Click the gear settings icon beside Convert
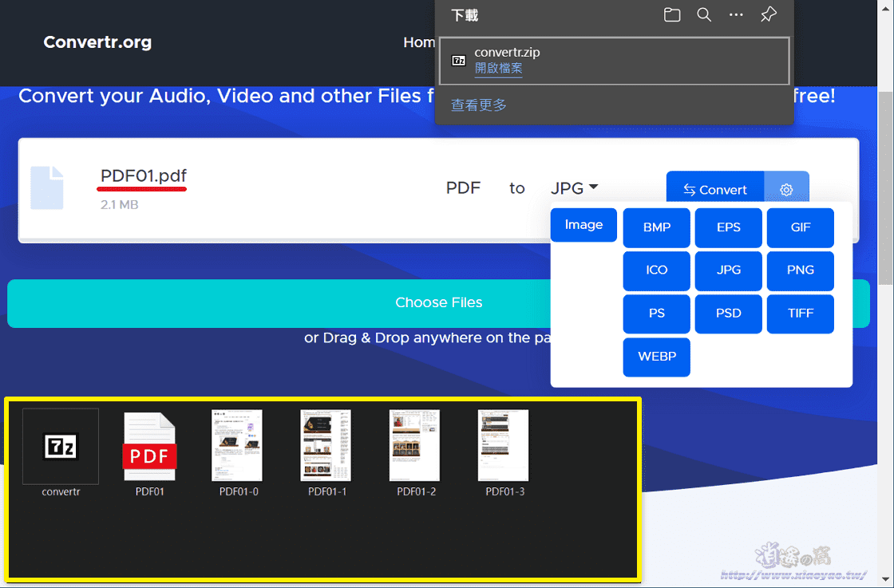This screenshot has height=588, width=894. (x=786, y=189)
